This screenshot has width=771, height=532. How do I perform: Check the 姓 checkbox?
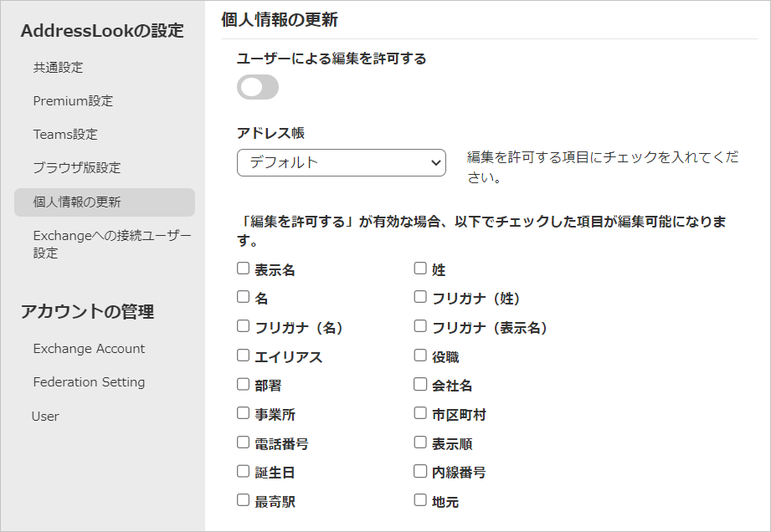coord(420,269)
